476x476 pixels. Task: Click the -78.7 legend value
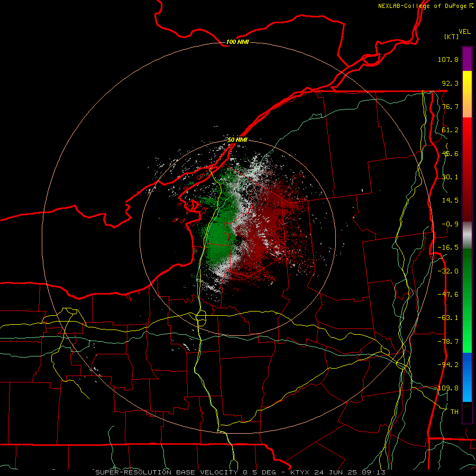point(448,342)
